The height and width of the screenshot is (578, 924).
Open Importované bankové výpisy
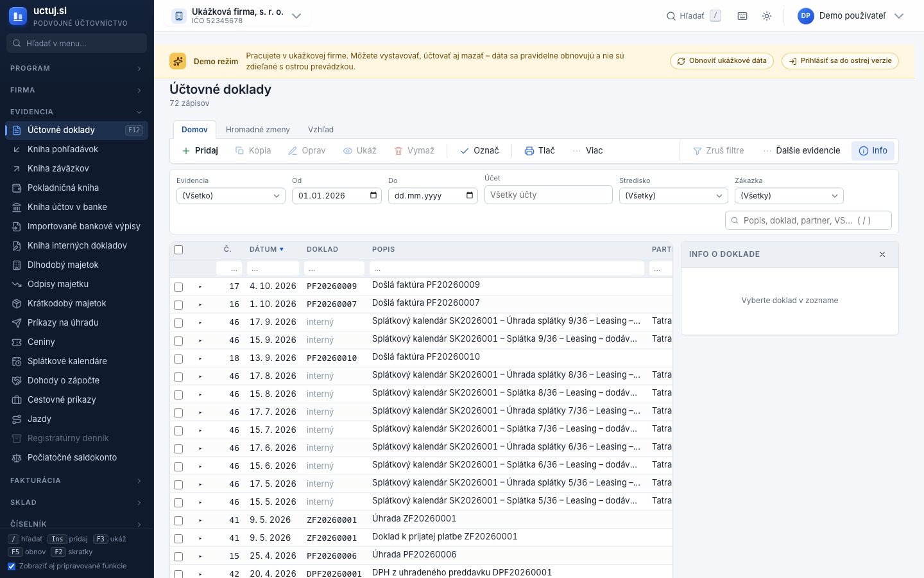(x=76, y=226)
